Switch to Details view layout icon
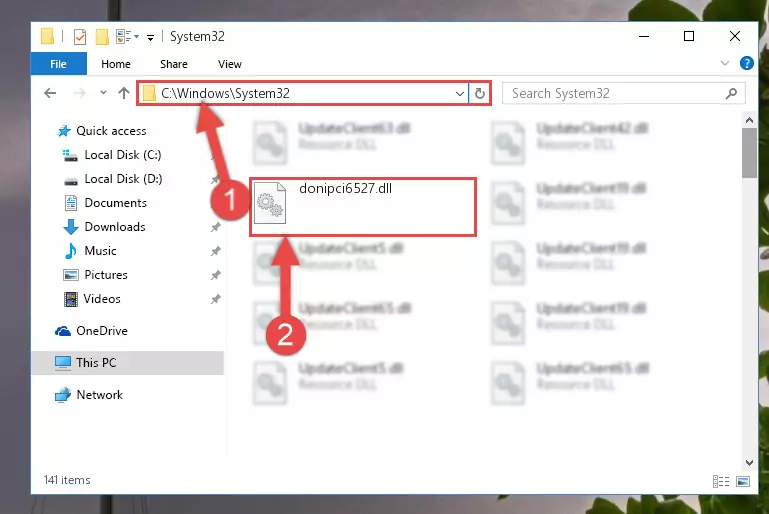 click(x=720, y=482)
